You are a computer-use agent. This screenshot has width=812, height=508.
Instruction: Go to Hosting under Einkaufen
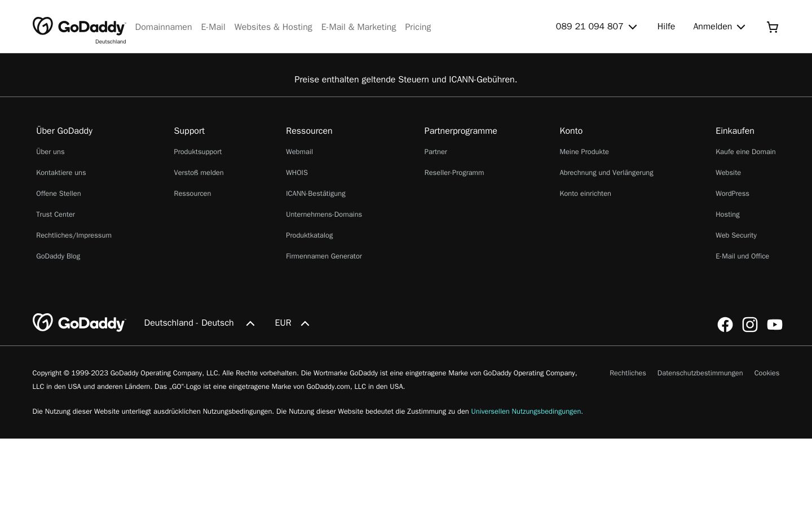(x=727, y=214)
